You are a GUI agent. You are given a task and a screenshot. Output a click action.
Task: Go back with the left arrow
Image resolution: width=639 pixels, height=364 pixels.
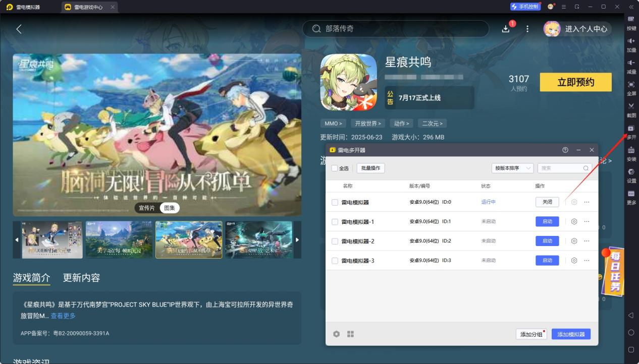[19, 29]
